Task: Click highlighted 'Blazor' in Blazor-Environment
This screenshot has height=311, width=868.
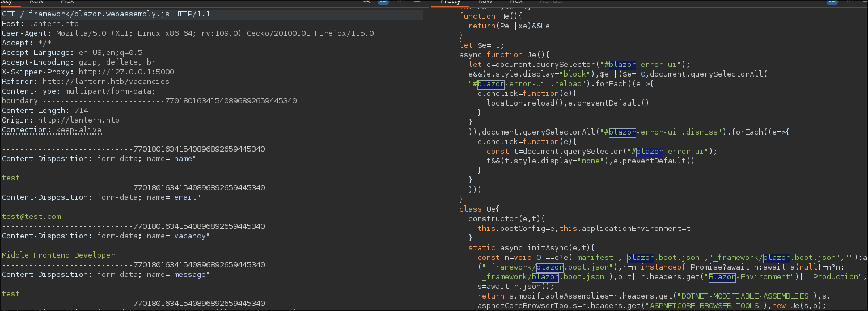Action: [x=722, y=277]
